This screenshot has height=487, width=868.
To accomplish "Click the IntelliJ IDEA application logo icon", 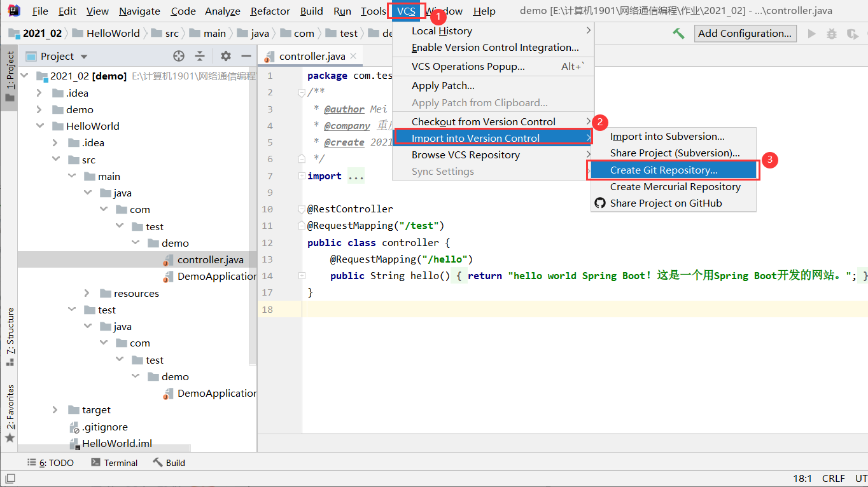I will tap(13, 11).
